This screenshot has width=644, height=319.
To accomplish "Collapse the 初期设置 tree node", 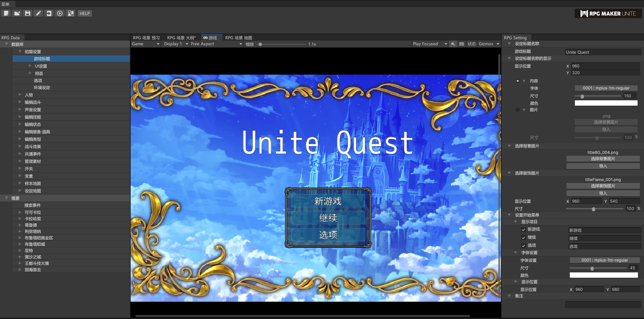I will click(x=20, y=52).
